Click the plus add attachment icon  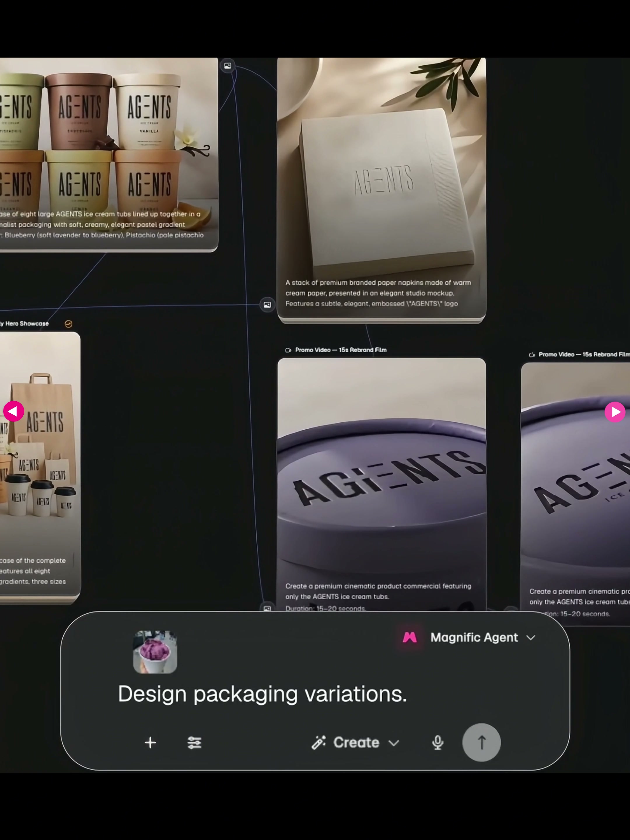pyautogui.click(x=150, y=742)
